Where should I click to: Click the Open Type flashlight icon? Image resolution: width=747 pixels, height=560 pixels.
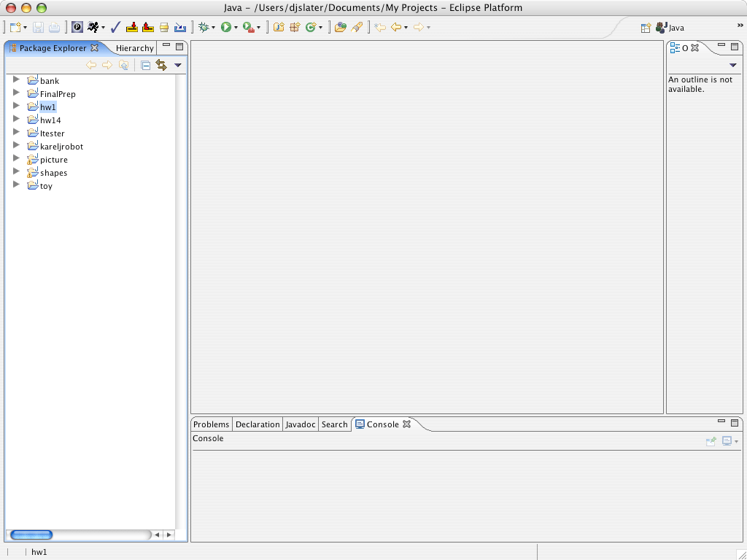click(357, 27)
